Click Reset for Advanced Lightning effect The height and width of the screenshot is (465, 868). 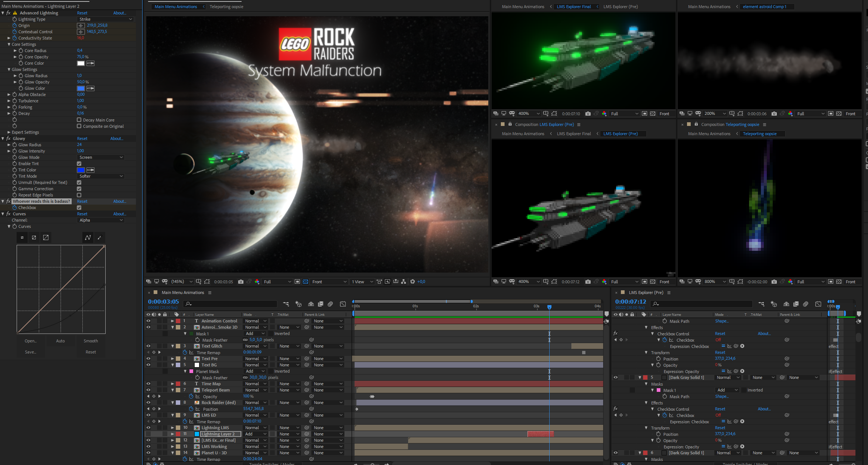pyautogui.click(x=82, y=13)
